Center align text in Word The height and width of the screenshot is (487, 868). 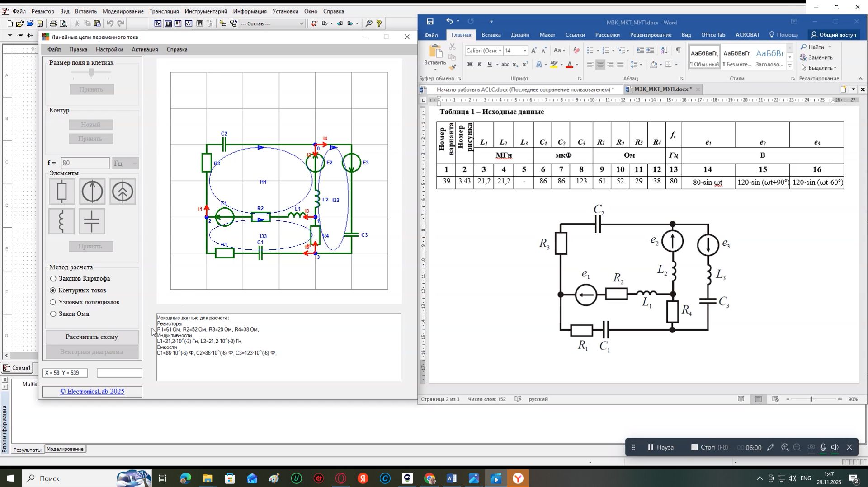coord(600,65)
